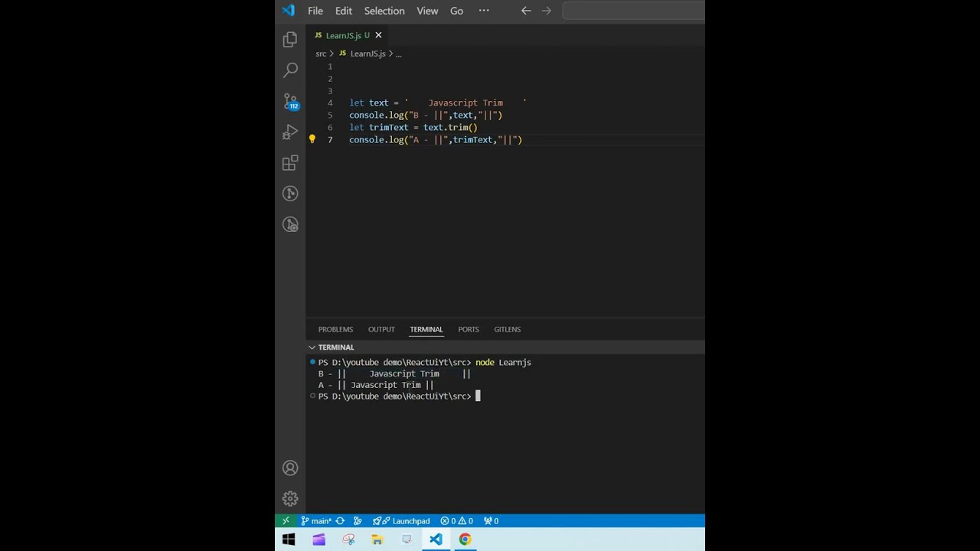Switch to the PROBLEMS panel tab
The image size is (980, 551).
point(335,329)
